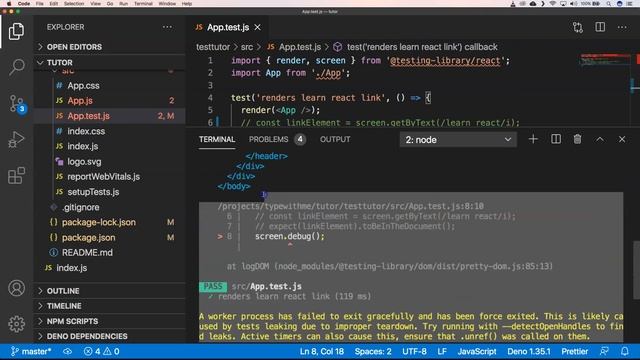Change indentation via Spaces: 2
This screenshot has width=640, height=360.
click(373, 351)
